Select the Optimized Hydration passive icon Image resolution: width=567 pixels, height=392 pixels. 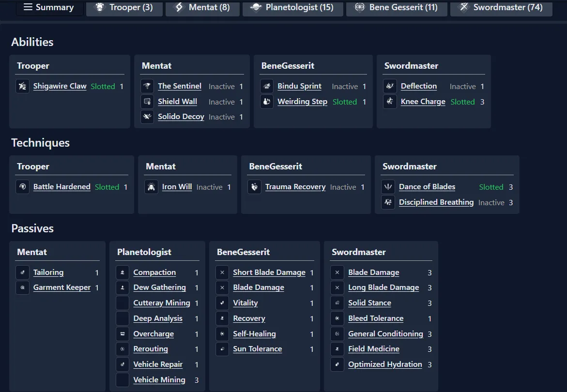[x=337, y=365]
